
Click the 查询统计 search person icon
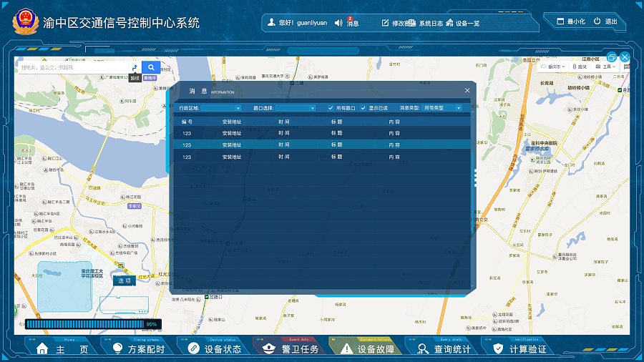coord(423,349)
